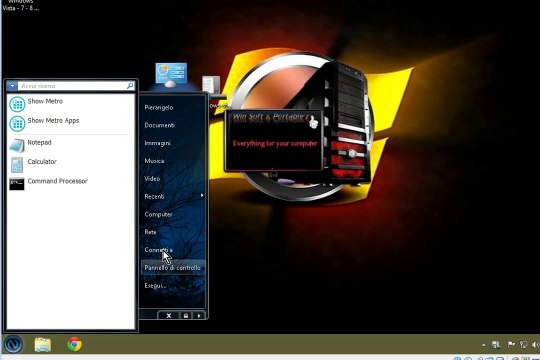Open Command Processor from the start menu
Screen dimensions: 540x360
tap(71, 182)
